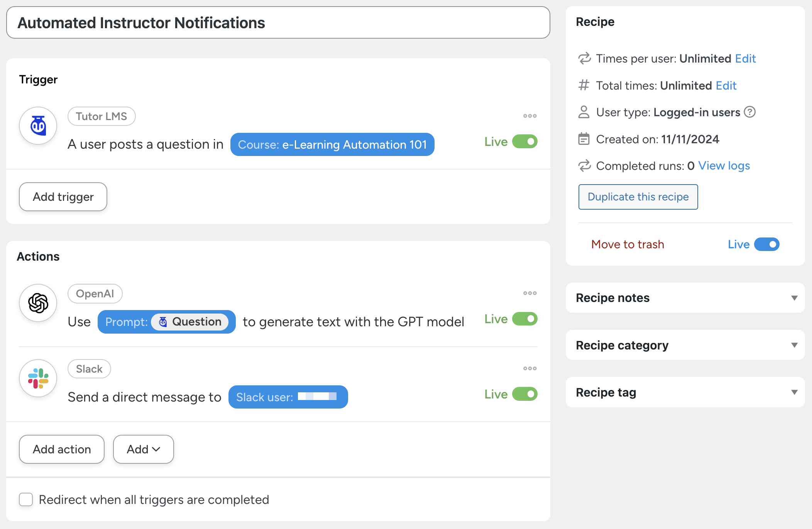Open the Slack action three-dot menu
Image resolution: width=812 pixels, height=529 pixels.
529,368
